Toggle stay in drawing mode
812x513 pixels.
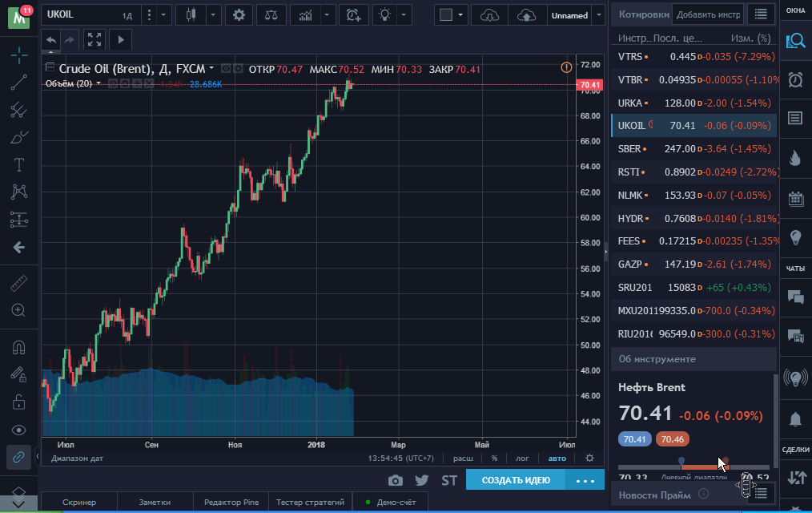click(x=19, y=374)
